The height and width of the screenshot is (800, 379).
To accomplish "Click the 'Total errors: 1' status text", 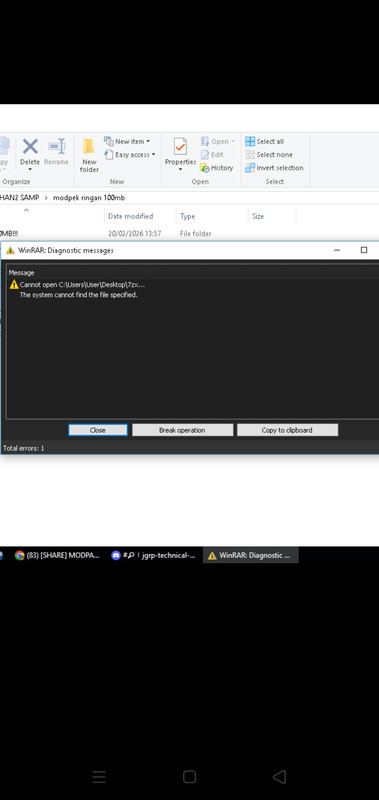I will (x=23, y=448).
